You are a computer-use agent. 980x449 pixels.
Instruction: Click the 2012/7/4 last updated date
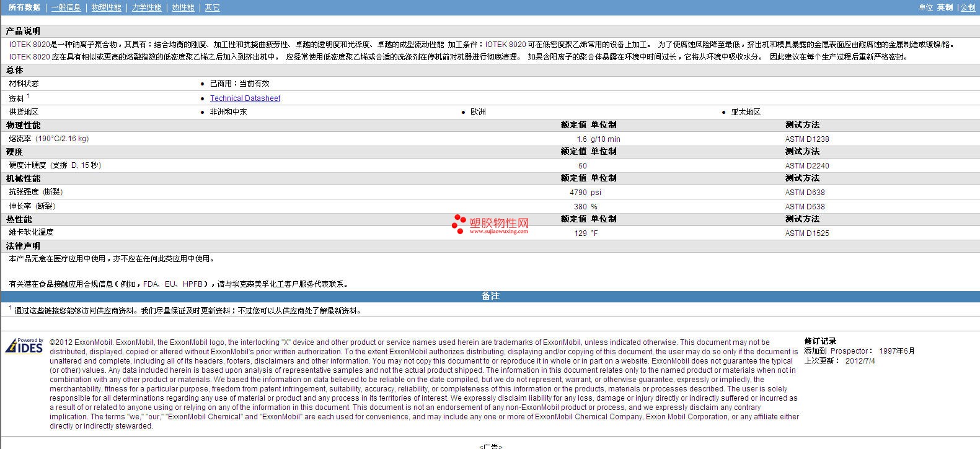pyautogui.click(x=860, y=361)
